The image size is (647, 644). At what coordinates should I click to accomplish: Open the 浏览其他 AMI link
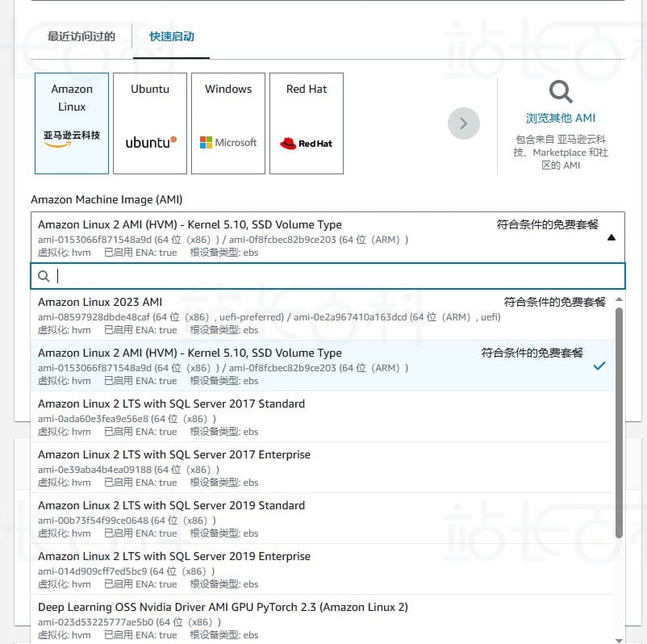click(560, 118)
